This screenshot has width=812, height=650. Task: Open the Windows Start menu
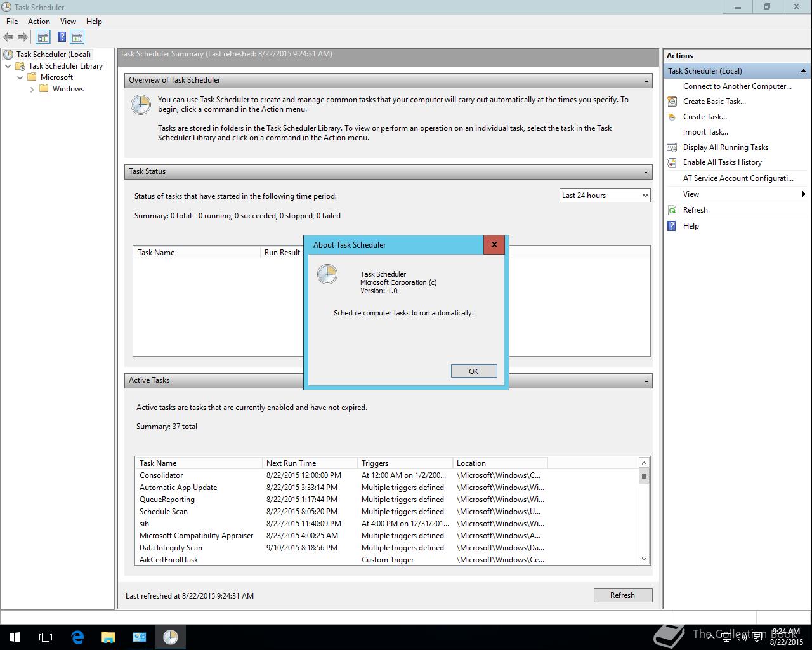click(15, 637)
